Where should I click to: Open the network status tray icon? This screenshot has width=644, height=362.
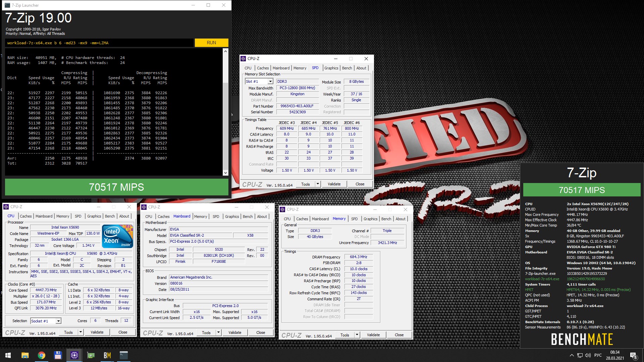click(580, 355)
